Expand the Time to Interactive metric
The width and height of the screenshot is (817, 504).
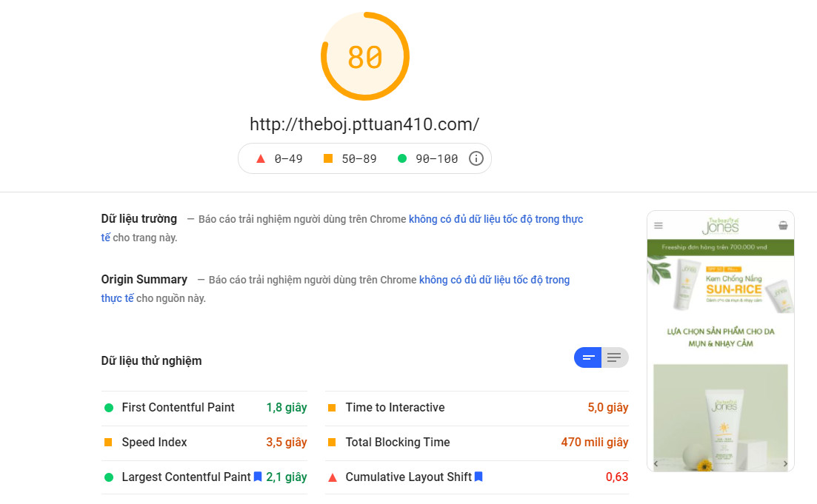[x=395, y=408]
